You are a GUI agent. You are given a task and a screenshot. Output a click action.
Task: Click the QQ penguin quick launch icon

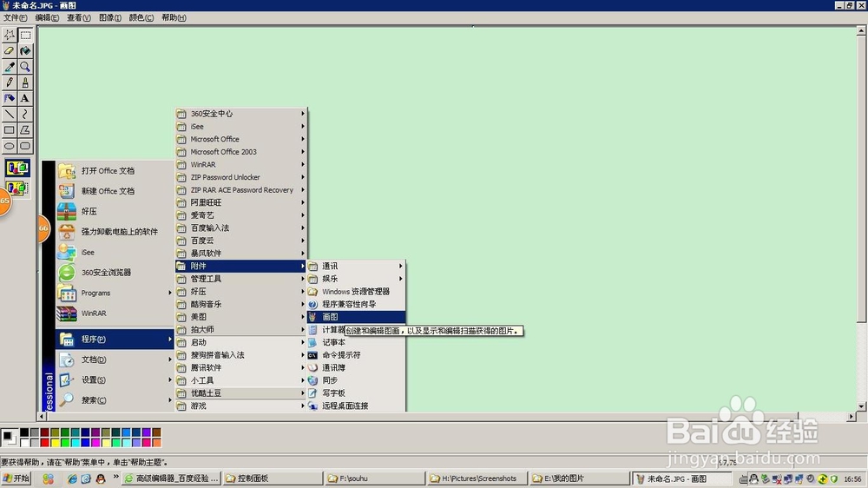click(x=101, y=478)
